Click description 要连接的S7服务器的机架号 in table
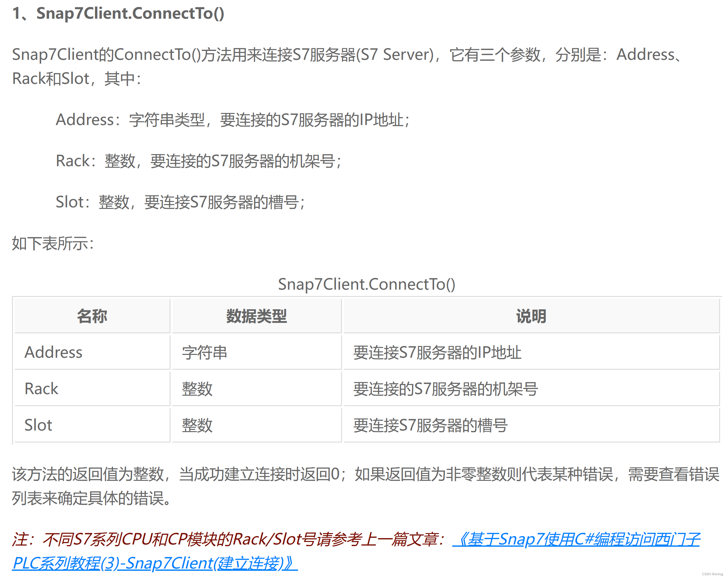728x579 pixels. click(x=445, y=388)
